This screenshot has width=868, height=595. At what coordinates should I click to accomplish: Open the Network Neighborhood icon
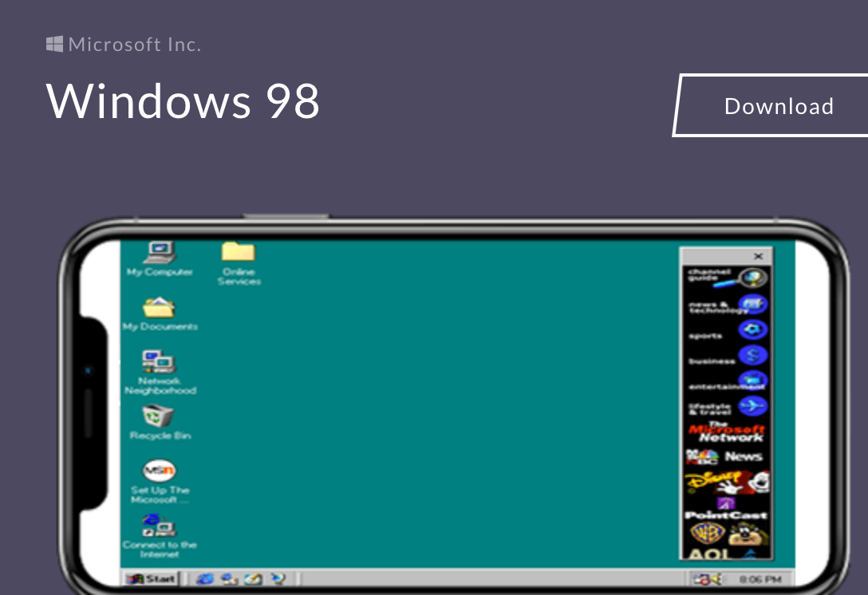click(160, 372)
